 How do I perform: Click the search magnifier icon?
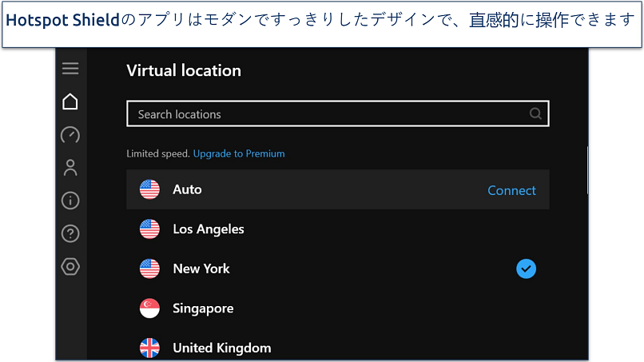point(535,114)
